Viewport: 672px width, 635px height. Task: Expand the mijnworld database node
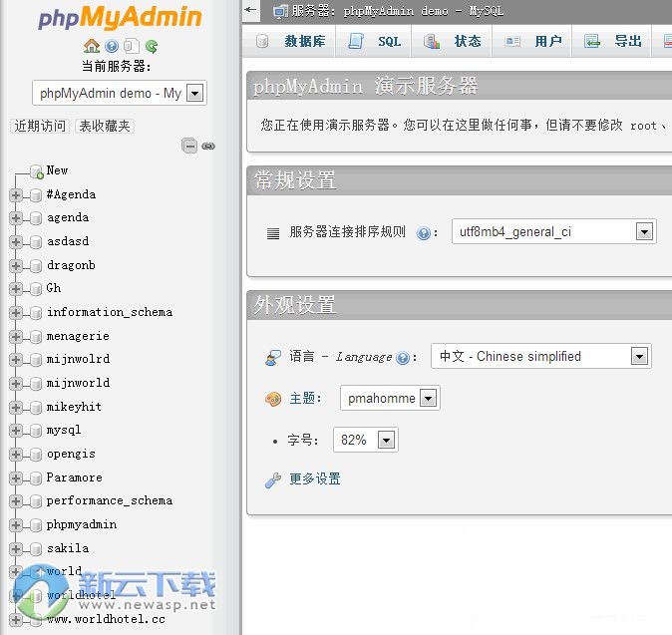point(15,383)
